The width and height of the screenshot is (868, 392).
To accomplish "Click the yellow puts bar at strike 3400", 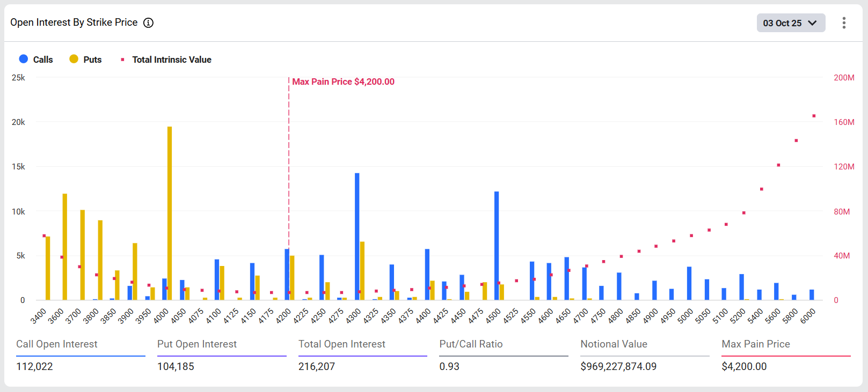I will 48,268.
